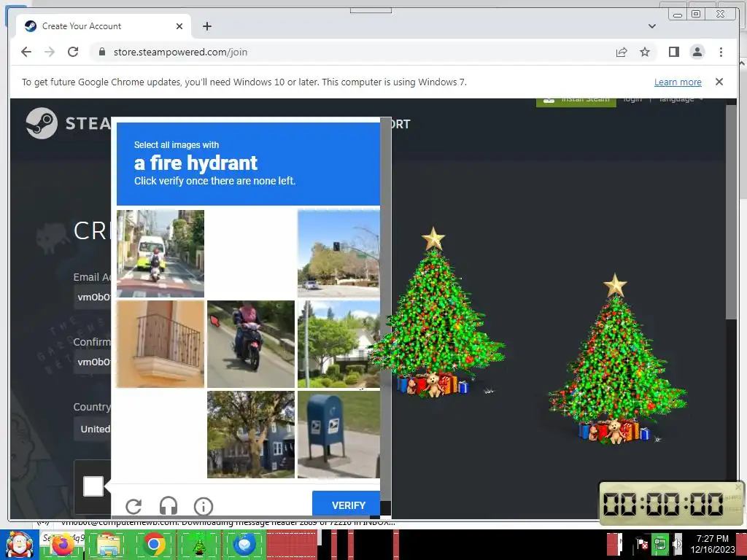The image size is (747, 560).
Task: Expand the language dropdown
Action: [681, 99]
